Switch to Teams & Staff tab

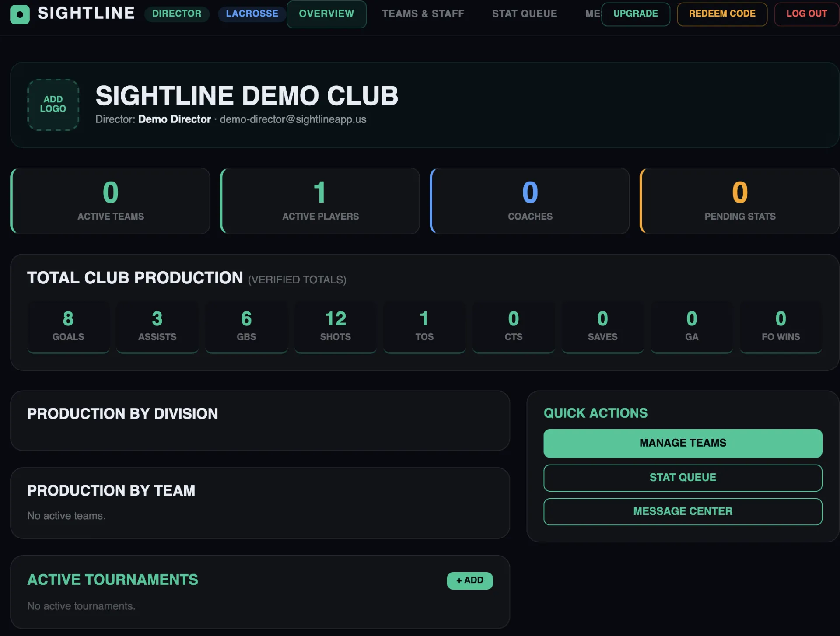tap(423, 14)
